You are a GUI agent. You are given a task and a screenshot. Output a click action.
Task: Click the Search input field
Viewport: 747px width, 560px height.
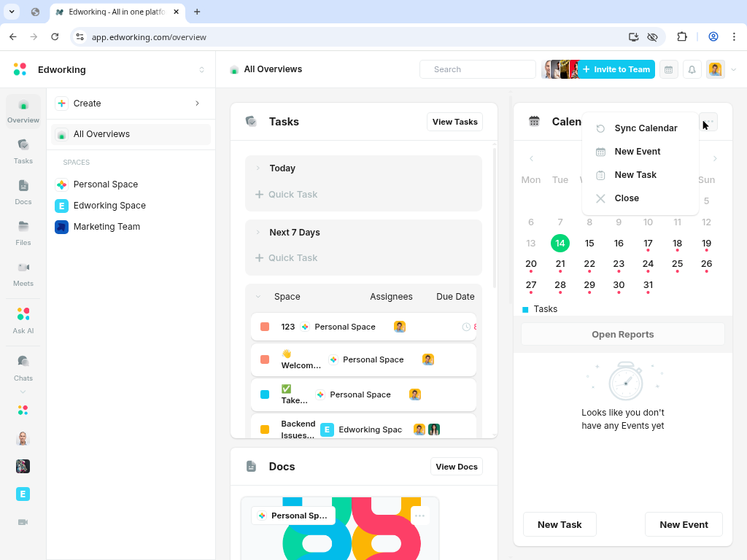click(478, 69)
